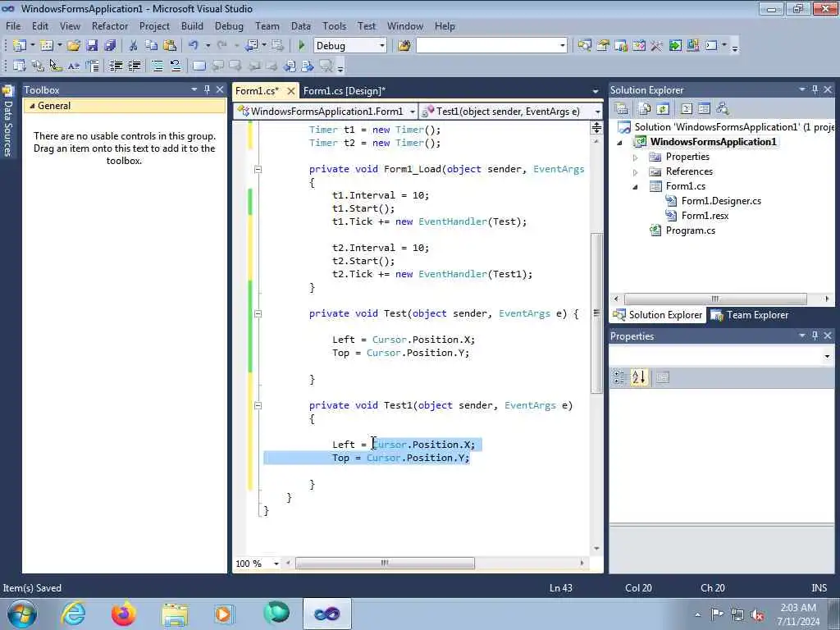The height and width of the screenshot is (630, 840).
Task: Open Firefox from the taskbar
Action: (x=123, y=614)
